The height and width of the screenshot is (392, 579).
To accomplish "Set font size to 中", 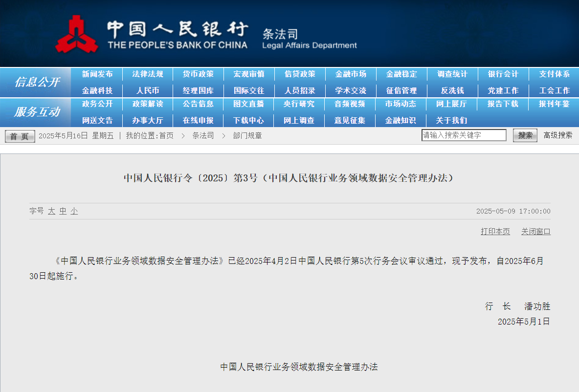I will tap(63, 211).
